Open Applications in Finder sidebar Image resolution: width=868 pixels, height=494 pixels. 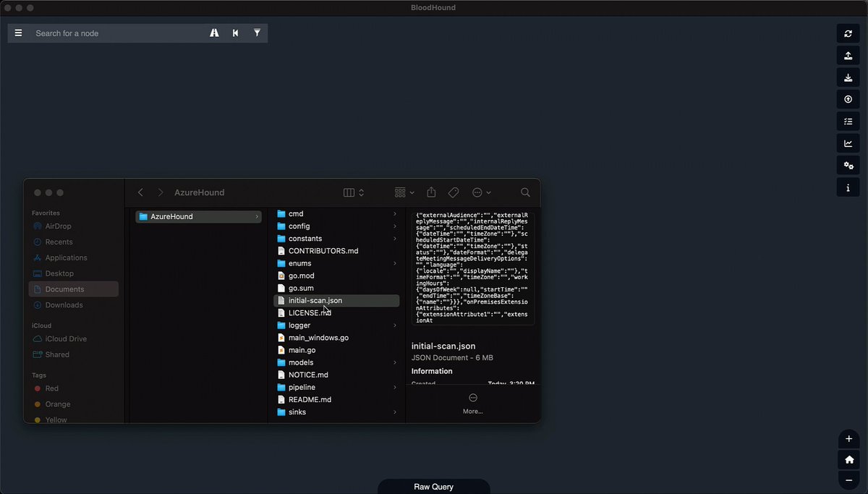(x=74, y=257)
